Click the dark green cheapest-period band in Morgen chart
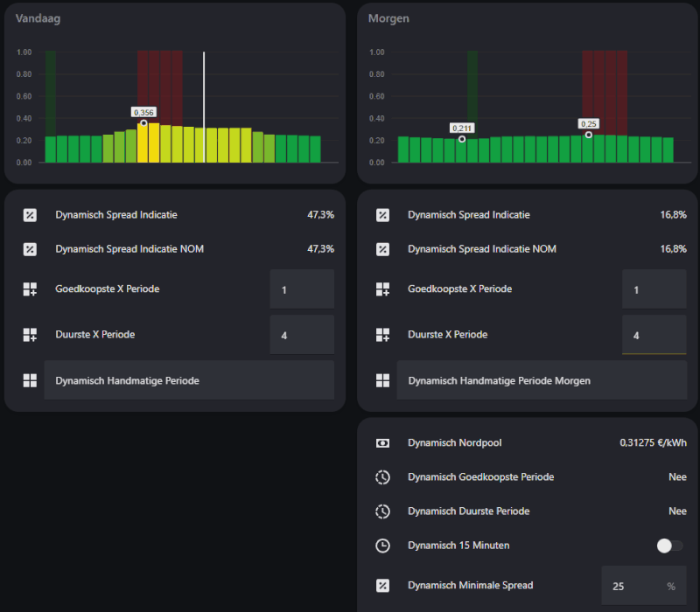 click(x=472, y=94)
